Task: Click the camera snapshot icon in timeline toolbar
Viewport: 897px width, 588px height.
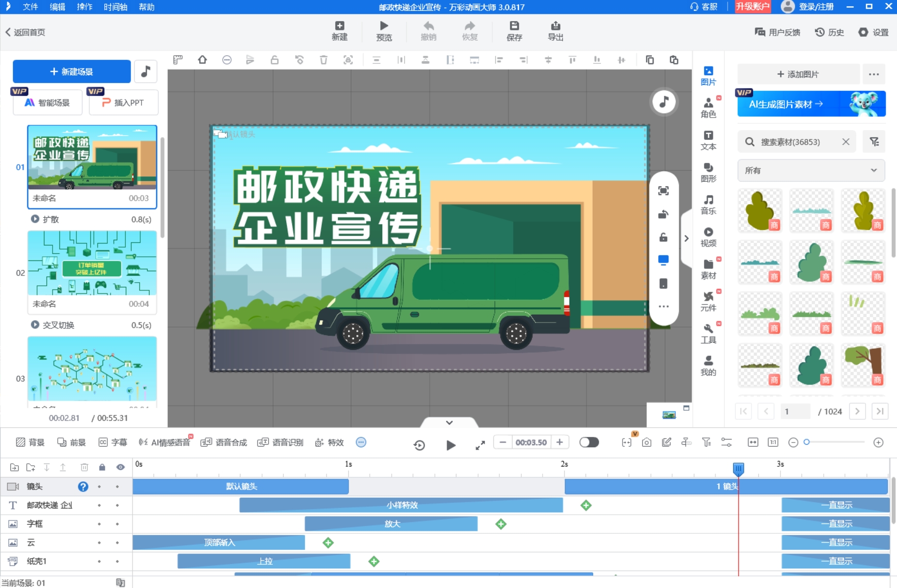Action: [x=646, y=443]
